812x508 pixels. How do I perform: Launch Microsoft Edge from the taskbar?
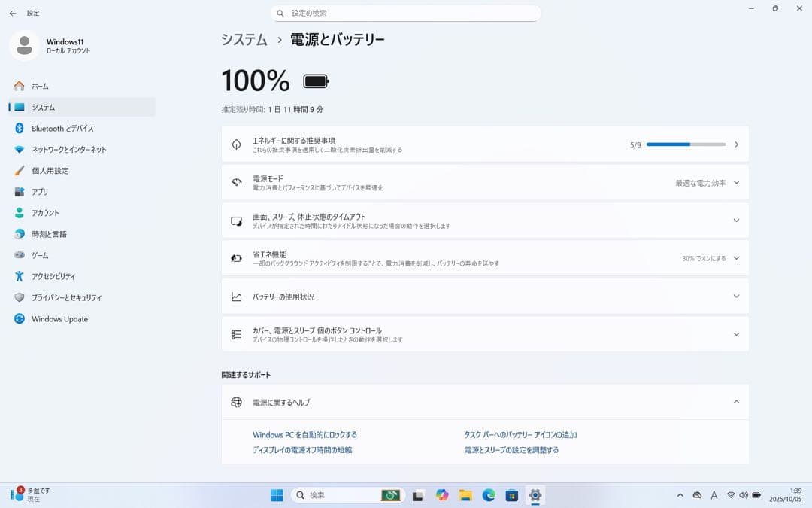[x=489, y=495]
